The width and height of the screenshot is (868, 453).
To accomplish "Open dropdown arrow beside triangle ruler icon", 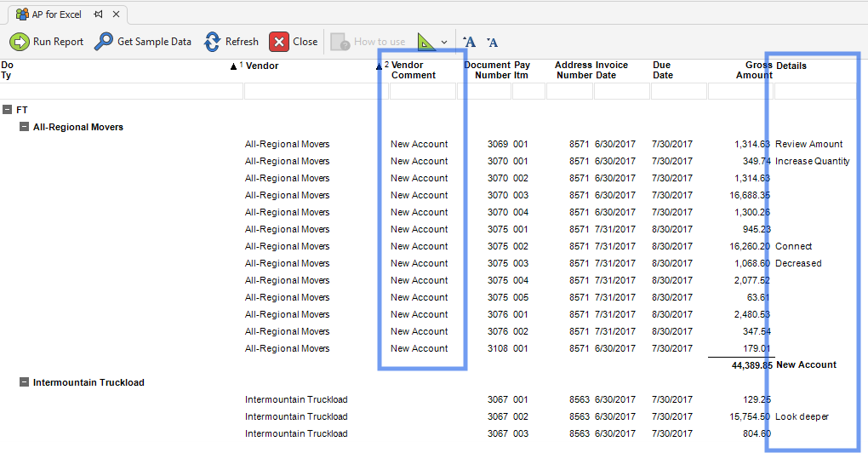I will pyautogui.click(x=444, y=42).
